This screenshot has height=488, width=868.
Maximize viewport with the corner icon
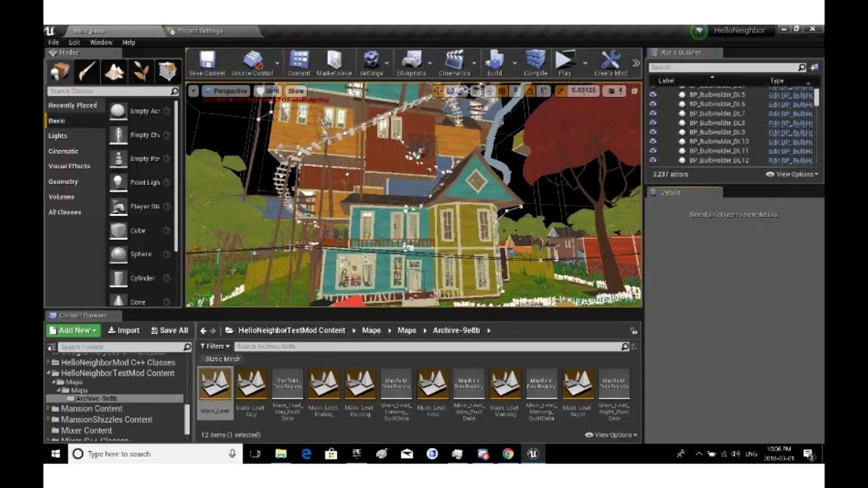(x=635, y=91)
